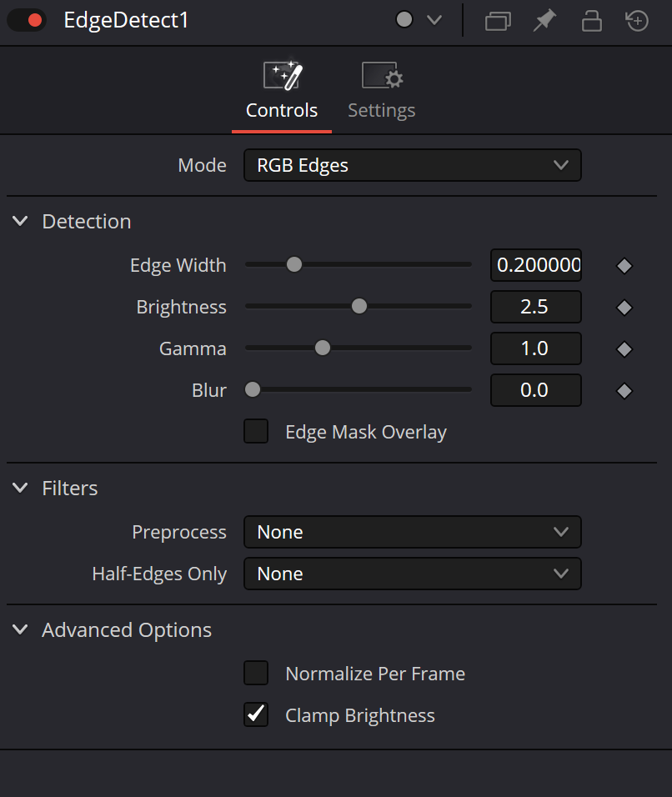Add keyframe for Brightness
Image resolution: width=672 pixels, height=797 pixels.
(x=624, y=308)
